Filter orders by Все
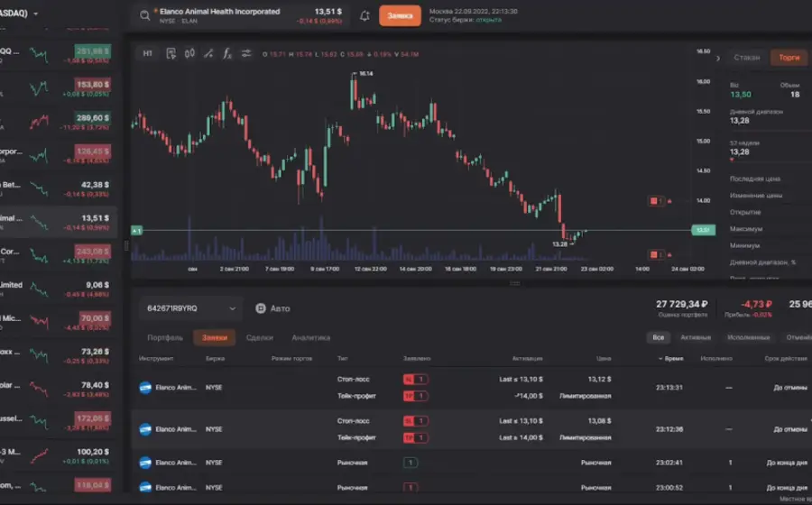The width and height of the screenshot is (812, 505). click(x=659, y=337)
